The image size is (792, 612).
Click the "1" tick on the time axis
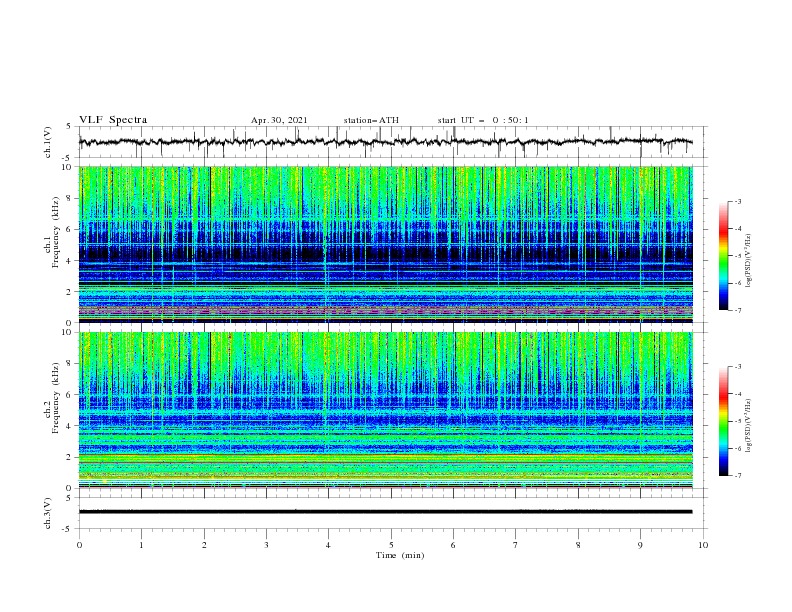[x=141, y=545]
